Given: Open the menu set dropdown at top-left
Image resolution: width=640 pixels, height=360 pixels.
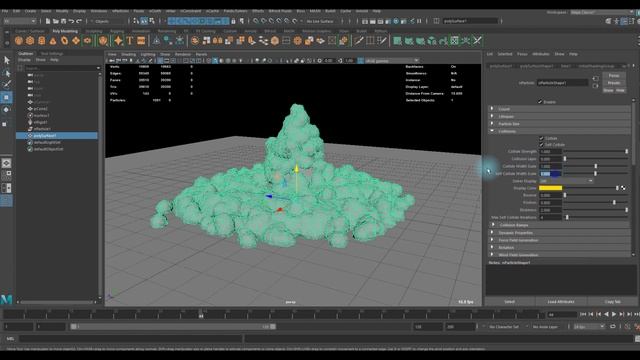Looking at the screenshot, I should [x=20, y=21].
